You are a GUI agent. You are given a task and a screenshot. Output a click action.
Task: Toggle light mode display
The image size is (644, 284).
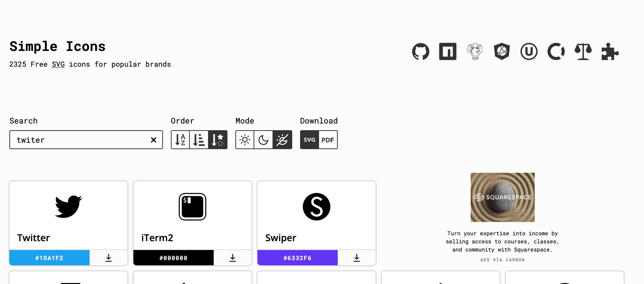(245, 140)
